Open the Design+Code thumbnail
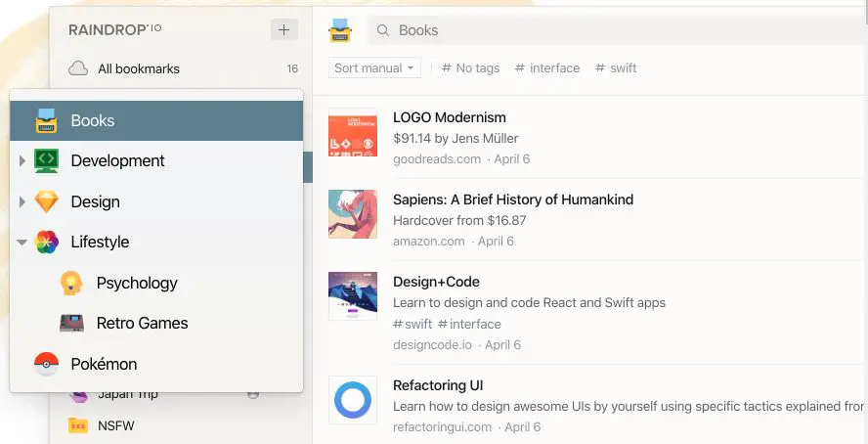This screenshot has height=444, width=868. pos(353,296)
